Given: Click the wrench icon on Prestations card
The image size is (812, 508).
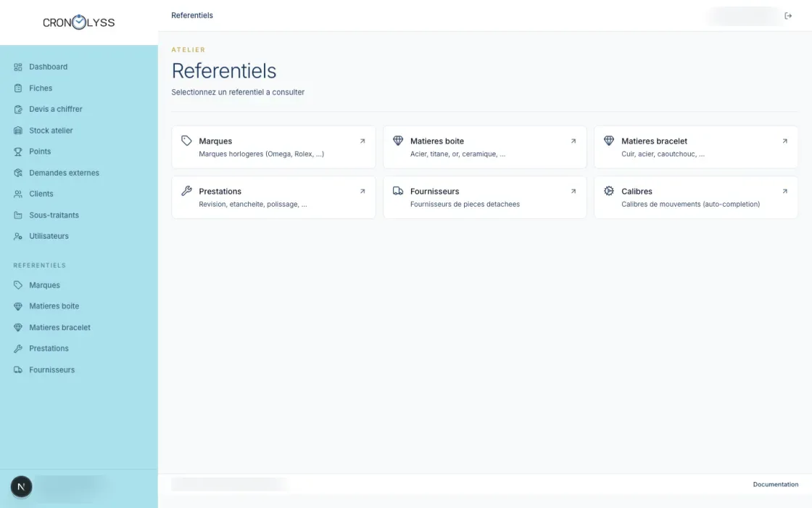Looking at the screenshot, I should [x=186, y=191].
